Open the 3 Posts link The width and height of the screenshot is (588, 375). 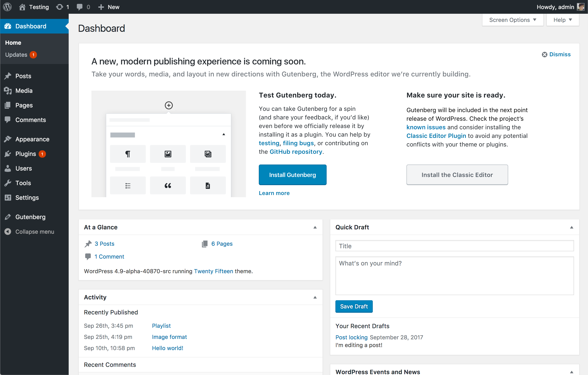pos(105,244)
